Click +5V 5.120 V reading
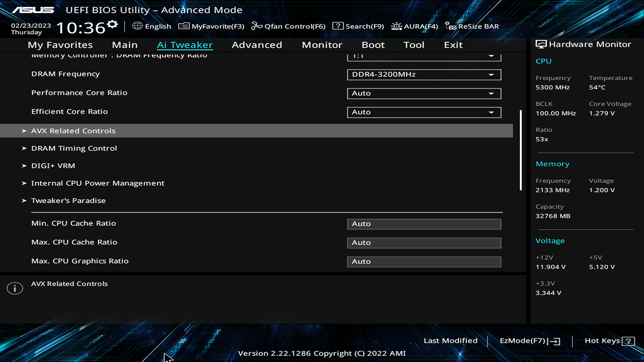This screenshot has width=644, height=362. (x=602, y=267)
